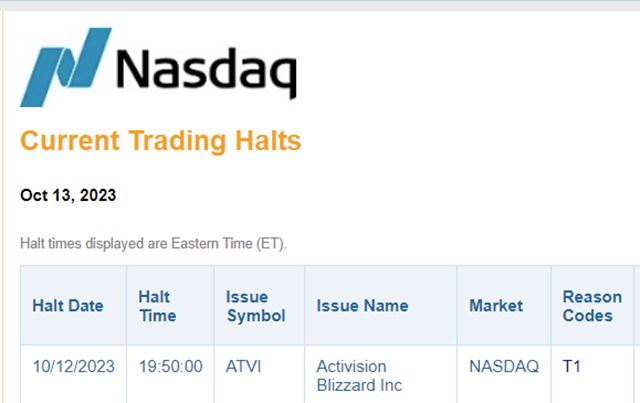
Task: Click the Eastern Time display note
Action: [153, 244]
